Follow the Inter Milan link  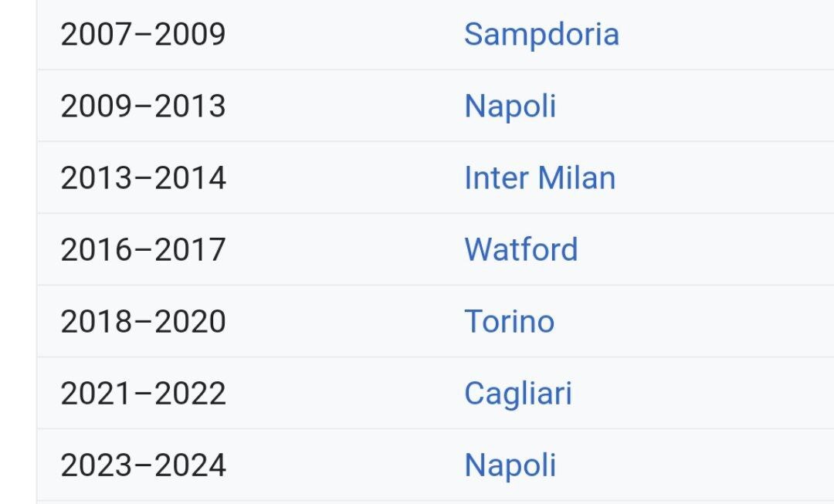[x=539, y=178]
